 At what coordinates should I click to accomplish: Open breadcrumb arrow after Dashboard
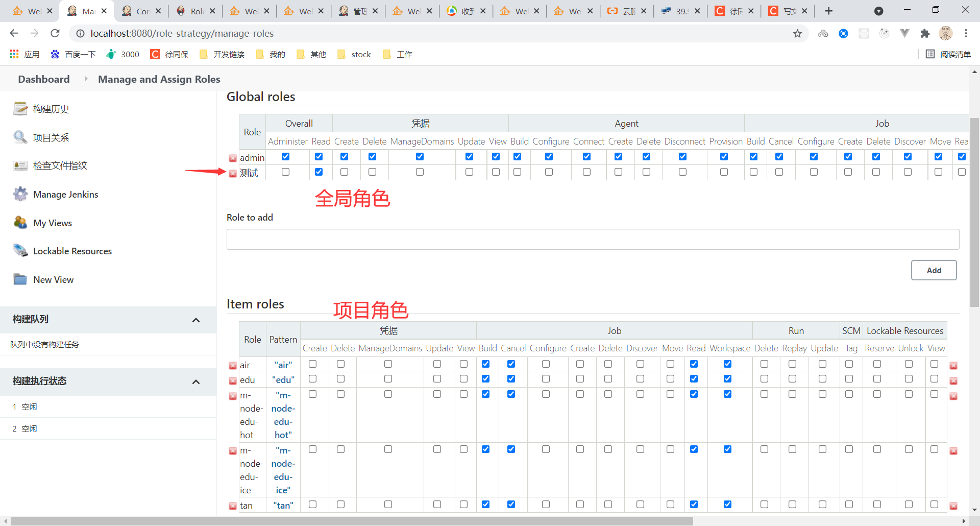[x=86, y=79]
